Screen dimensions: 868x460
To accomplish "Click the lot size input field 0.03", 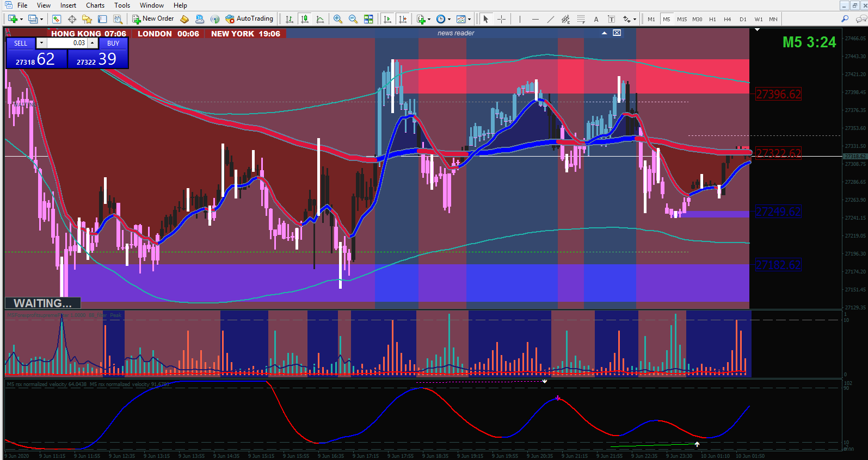I will coord(67,43).
